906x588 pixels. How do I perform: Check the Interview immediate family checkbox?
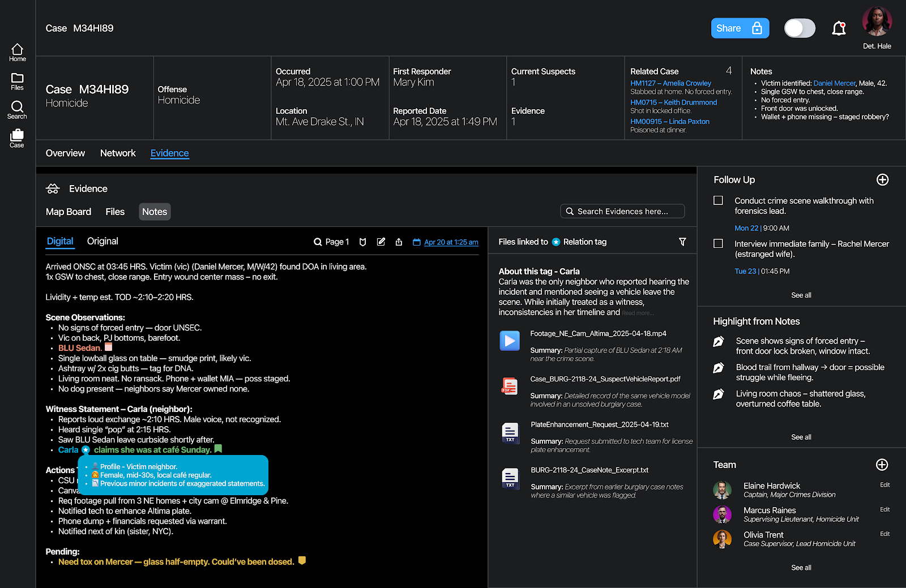pos(718,243)
